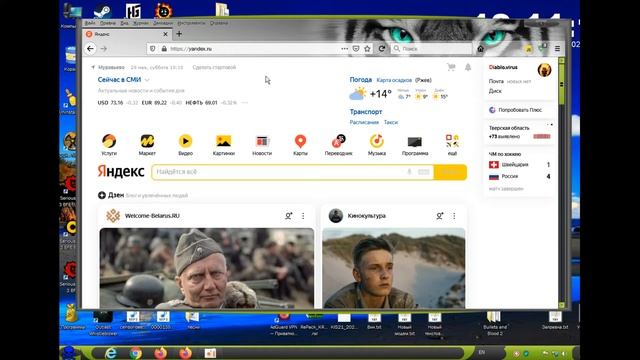Open the Журнал menu

(141, 23)
